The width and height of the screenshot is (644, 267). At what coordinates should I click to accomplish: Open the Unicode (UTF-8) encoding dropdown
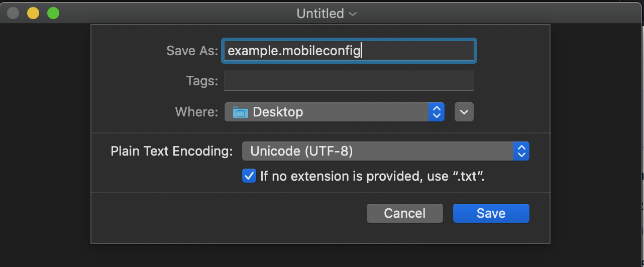tap(386, 151)
